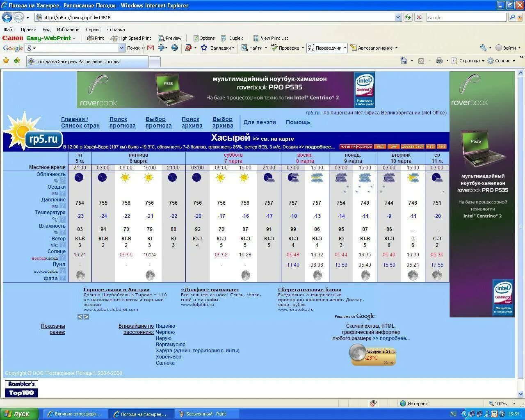
Task: Open the View Print List
Action: click(x=270, y=38)
